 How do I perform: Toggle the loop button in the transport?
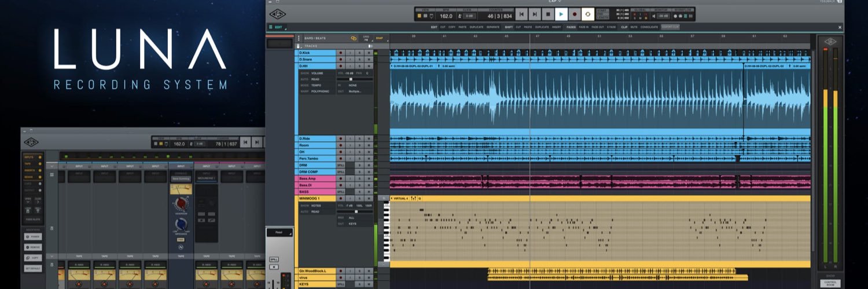tap(588, 14)
